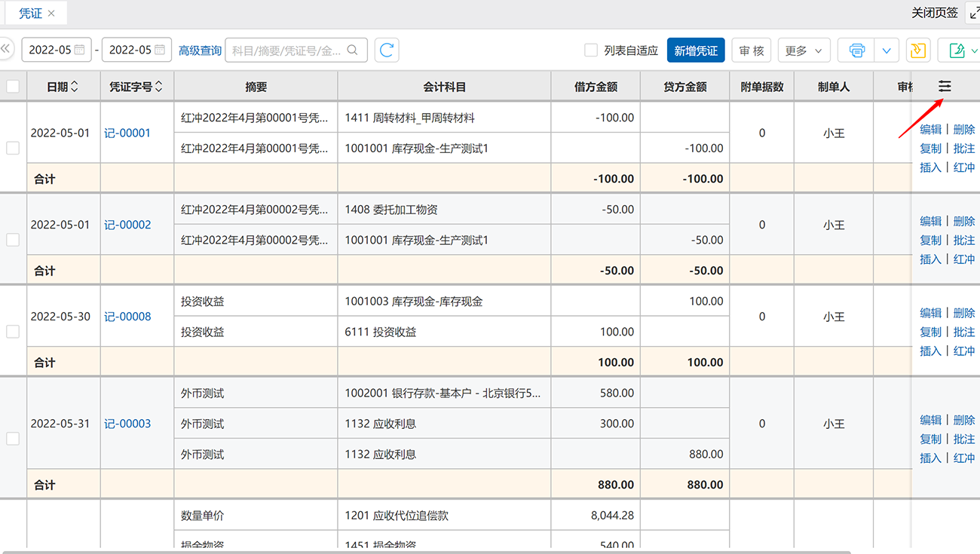The width and height of the screenshot is (980, 554).
Task: Click the fullscreen expand icon top right
Action: coord(973,13)
